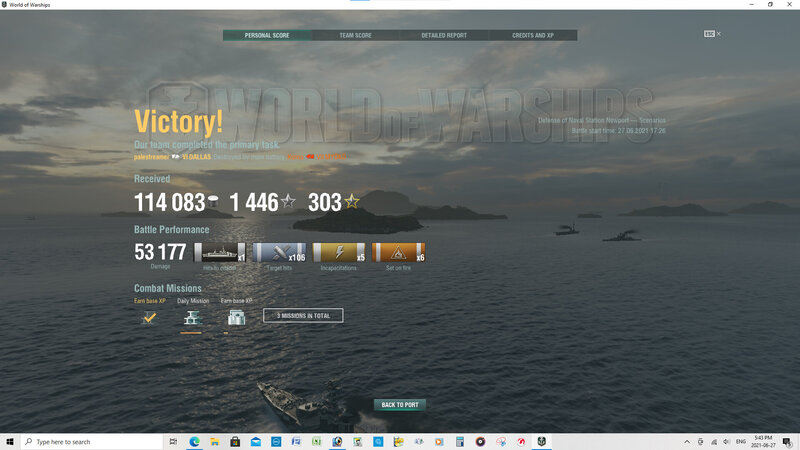Select the completed Earn base XP mission checkmark
The height and width of the screenshot is (450, 800).
click(149, 317)
